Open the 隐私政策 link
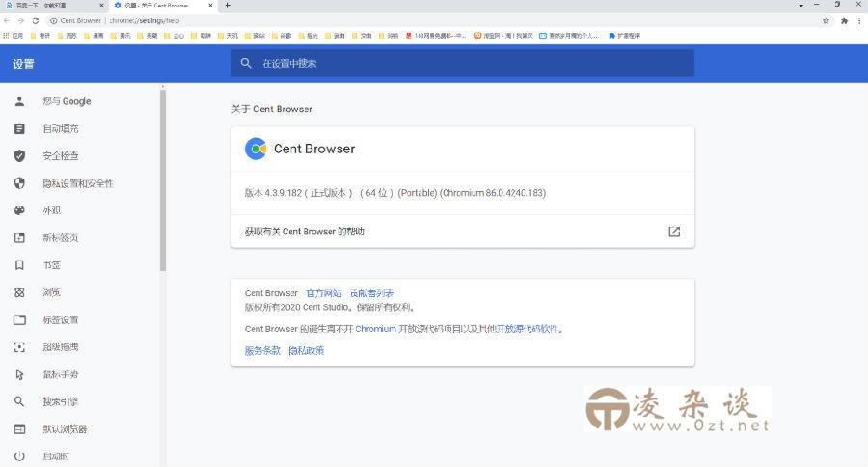This screenshot has width=868, height=467. pyautogui.click(x=306, y=350)
